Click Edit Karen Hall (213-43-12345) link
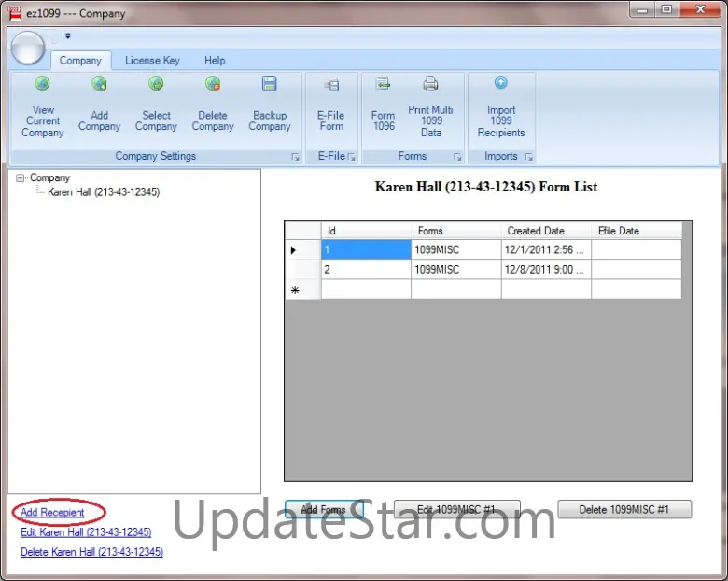728x581 pixels. [x=86, y=532]
